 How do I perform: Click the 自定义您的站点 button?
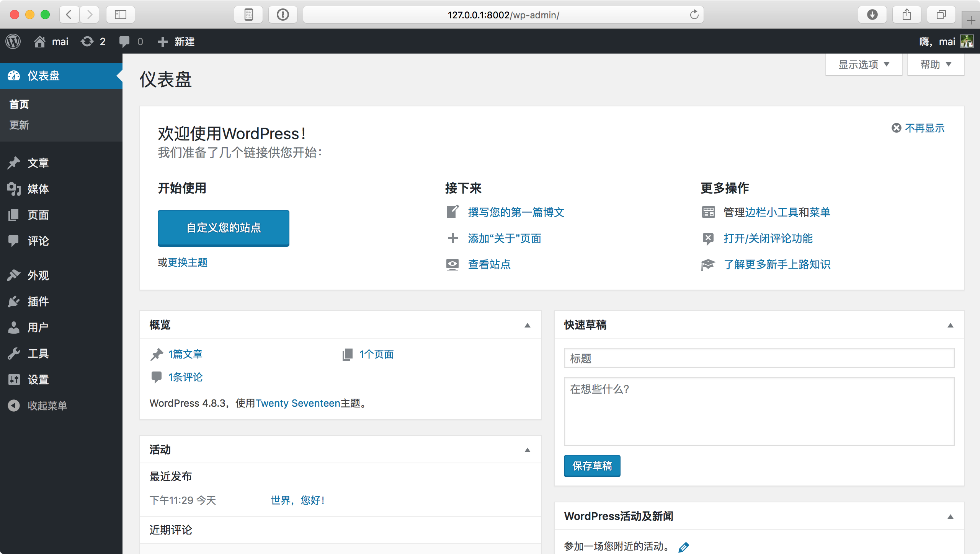224,228
